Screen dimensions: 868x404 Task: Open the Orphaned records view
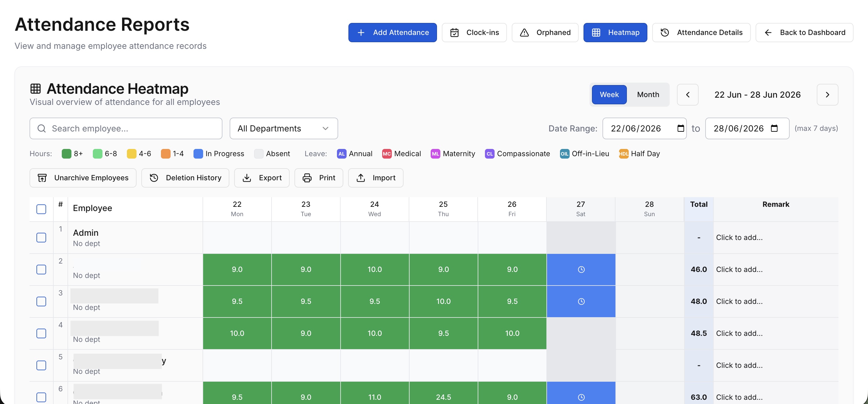tap(545, 32)
